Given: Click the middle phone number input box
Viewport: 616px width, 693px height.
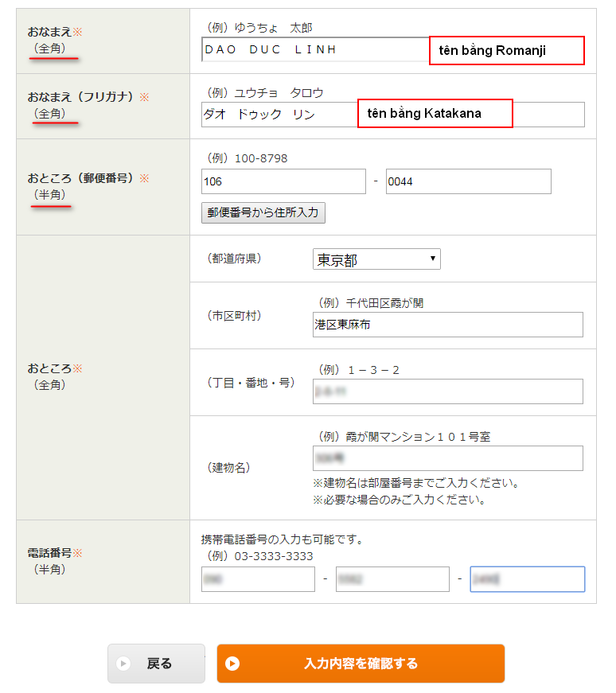Looking at the screenshot, I should (x=392, y=579).
